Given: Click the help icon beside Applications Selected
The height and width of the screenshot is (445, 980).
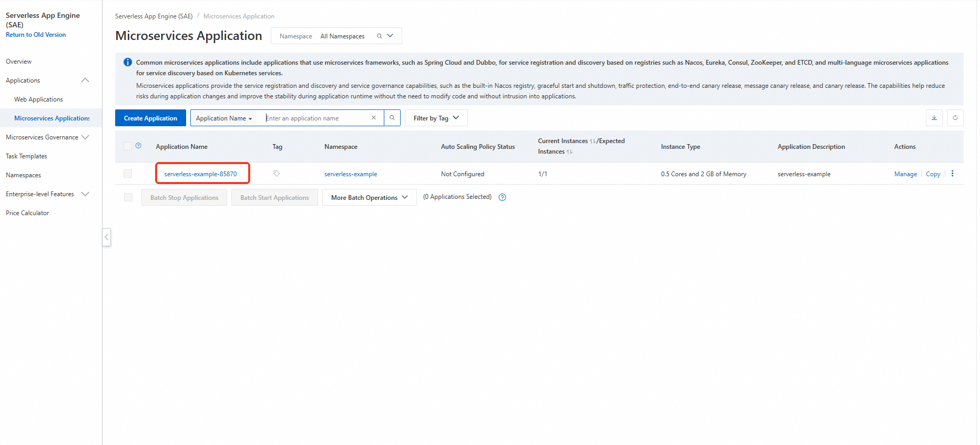Looking at the screenshot, I should (x=502, y=197).
